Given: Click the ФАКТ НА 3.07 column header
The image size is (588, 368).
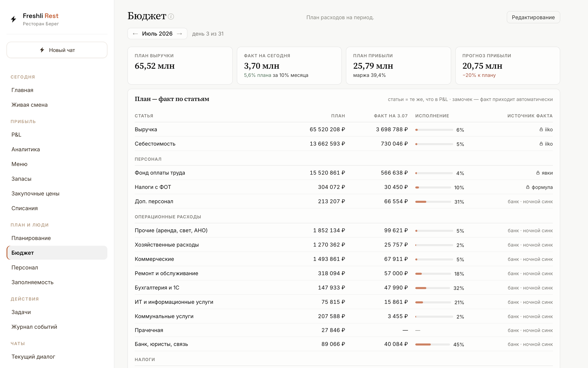Looking at the screenshot, I should 391,116.
